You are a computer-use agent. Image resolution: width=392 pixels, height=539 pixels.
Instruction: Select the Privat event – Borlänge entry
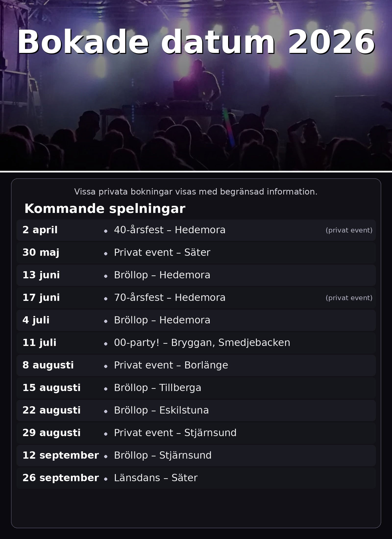point(171,365)
